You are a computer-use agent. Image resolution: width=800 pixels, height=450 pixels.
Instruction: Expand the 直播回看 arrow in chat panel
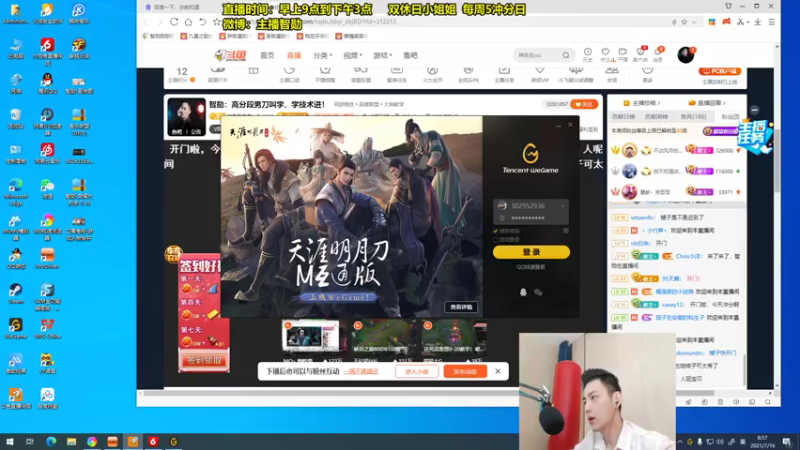(x=724, y=103)
